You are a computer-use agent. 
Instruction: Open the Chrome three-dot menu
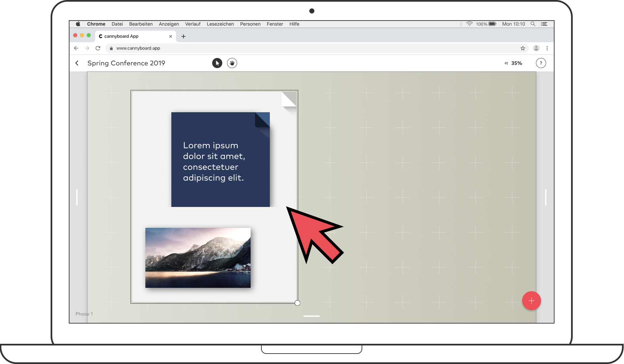coord(547,48)
